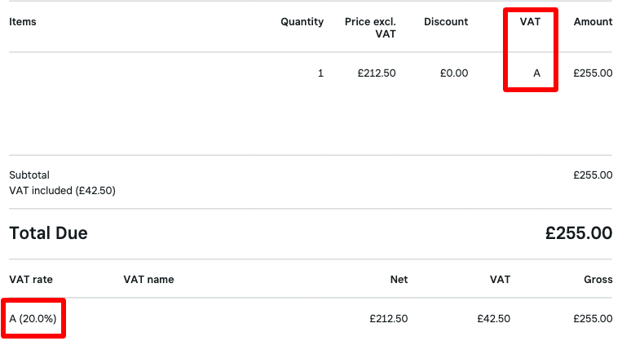
Task: Click the £212.50 price in item row
Action: [x=377, y=73]
